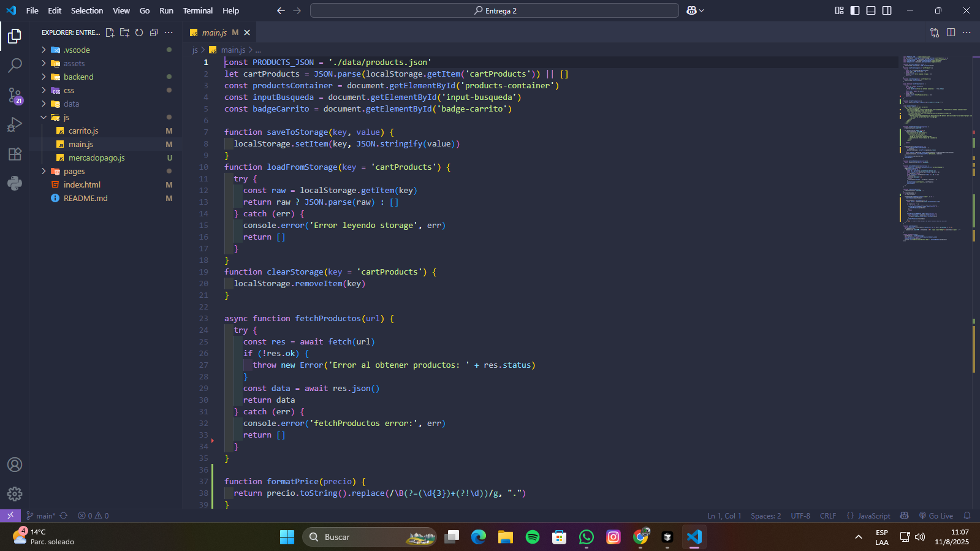Split the editor to the right
This screenshot has height=551, width=980.
[x=951, y=32]
